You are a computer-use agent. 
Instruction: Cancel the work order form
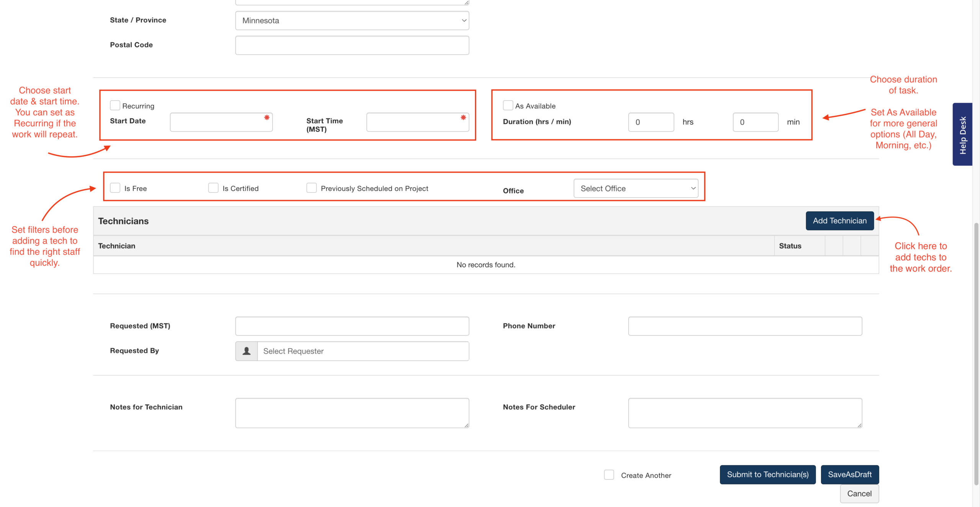tap(859, 494)
